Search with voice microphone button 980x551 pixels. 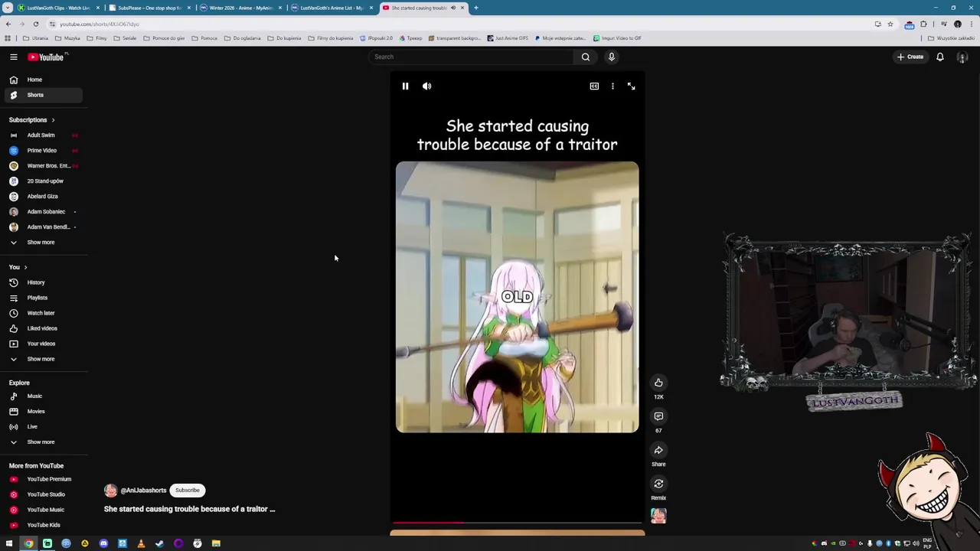[x=611, y=57]
